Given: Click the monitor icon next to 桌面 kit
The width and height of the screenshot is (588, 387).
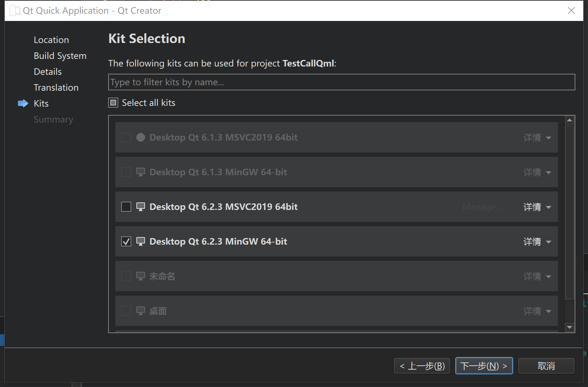Looking at the screenshot, I should click(141, 310).
